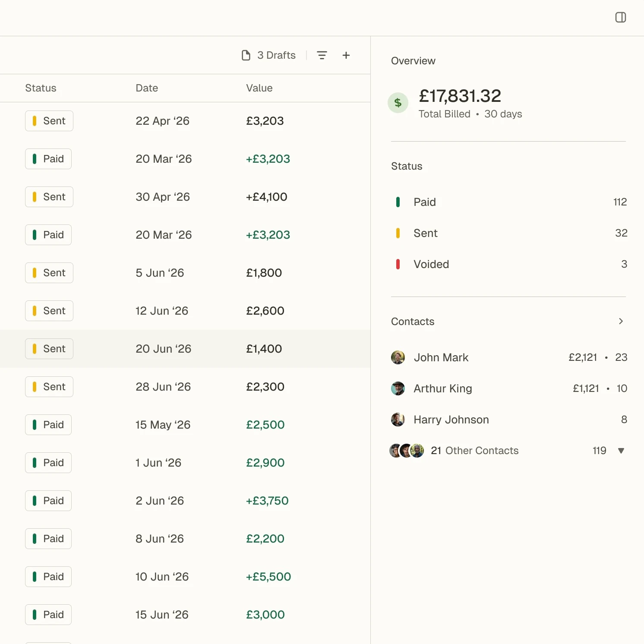Open the filter list icon
Screen dimensions: 644x644
coord(322,55)
